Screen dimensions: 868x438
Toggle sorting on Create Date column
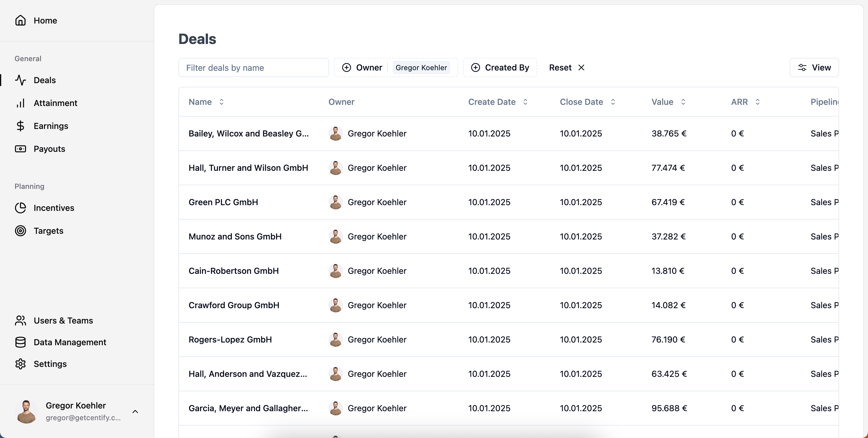click(525, 102)
